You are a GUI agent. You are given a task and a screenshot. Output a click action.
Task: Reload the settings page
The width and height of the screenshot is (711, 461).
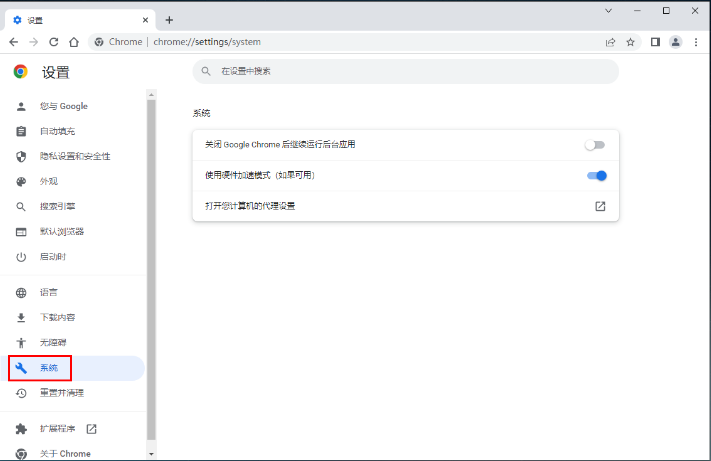(x=54, y=42)
